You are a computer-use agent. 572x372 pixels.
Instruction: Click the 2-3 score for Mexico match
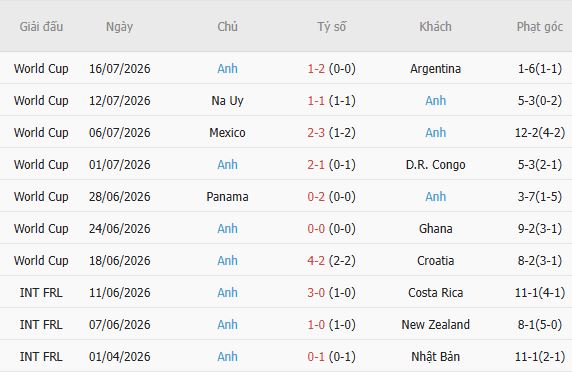pos(316,133)
